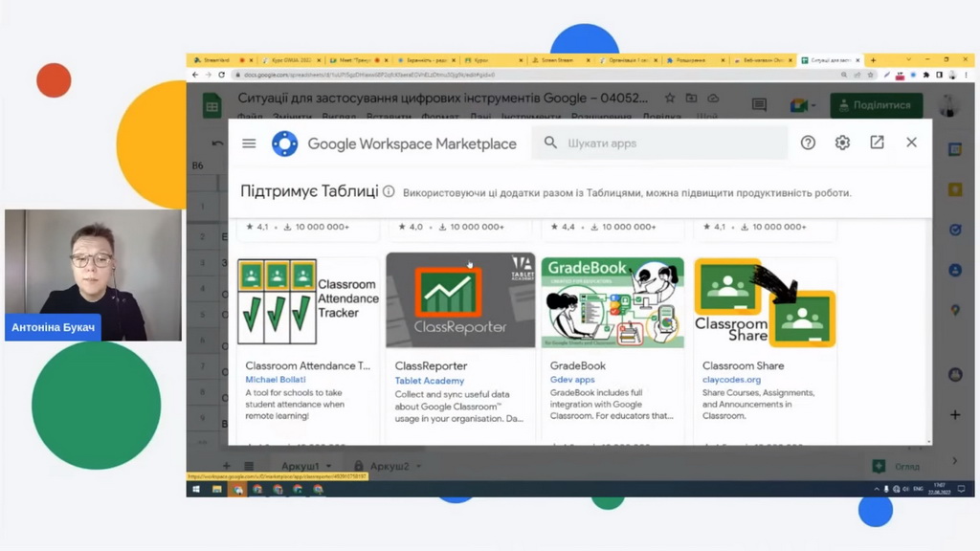Viewport: 980px width, 551px height.
Task: Click the Огляд explore button
Action: (897, 466)
